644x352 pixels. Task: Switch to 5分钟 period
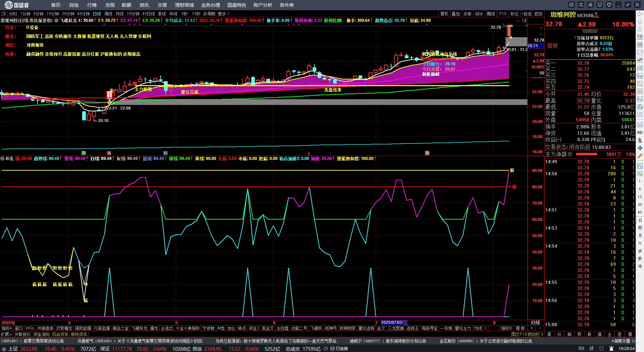38,14
